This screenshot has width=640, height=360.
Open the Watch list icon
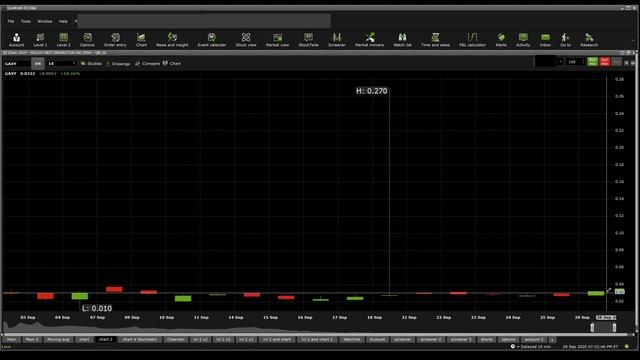402,40
